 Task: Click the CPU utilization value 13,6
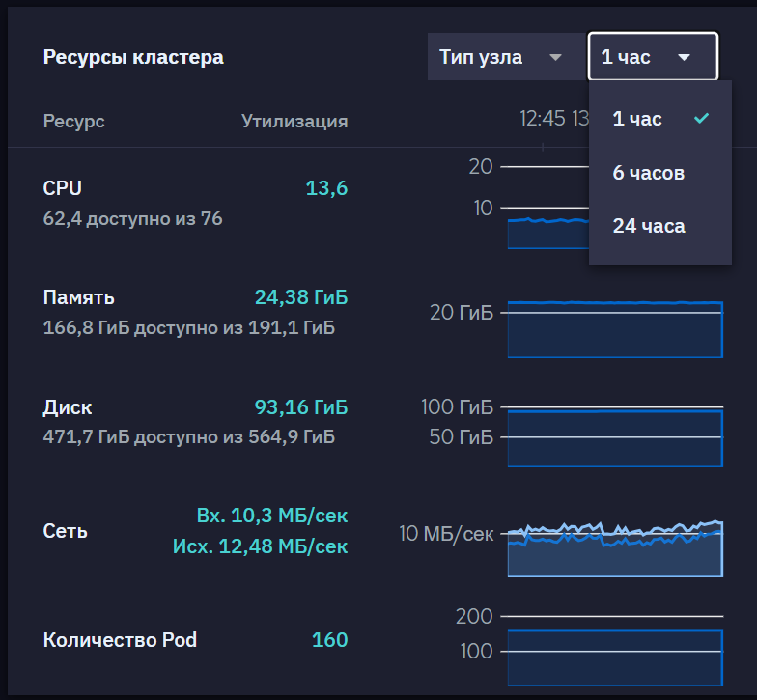(326, 187)
